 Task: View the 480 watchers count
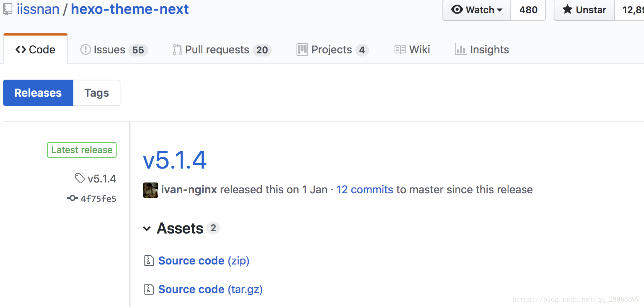[528, 10]
